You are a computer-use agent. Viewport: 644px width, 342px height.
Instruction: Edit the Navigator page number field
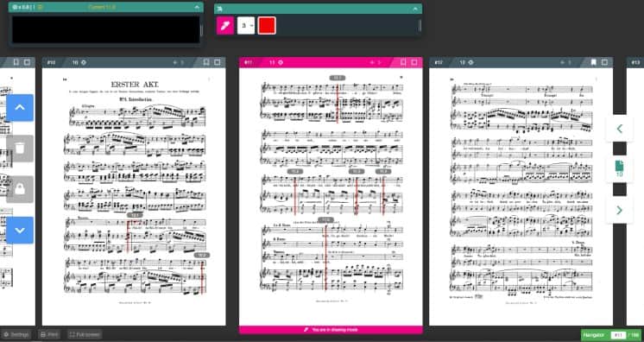pos(618,335)
